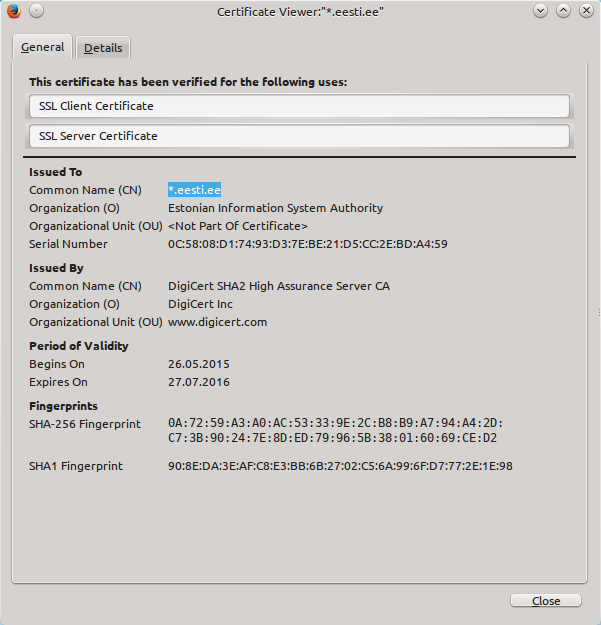Click the DigiCert SHA2 High Assurance Server CA text
This screenshot has height=625, width=601.
point(279,286)
